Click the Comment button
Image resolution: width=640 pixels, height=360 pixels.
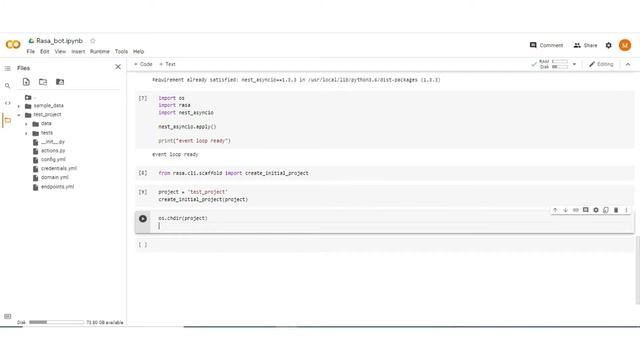[x=546, y=45]
